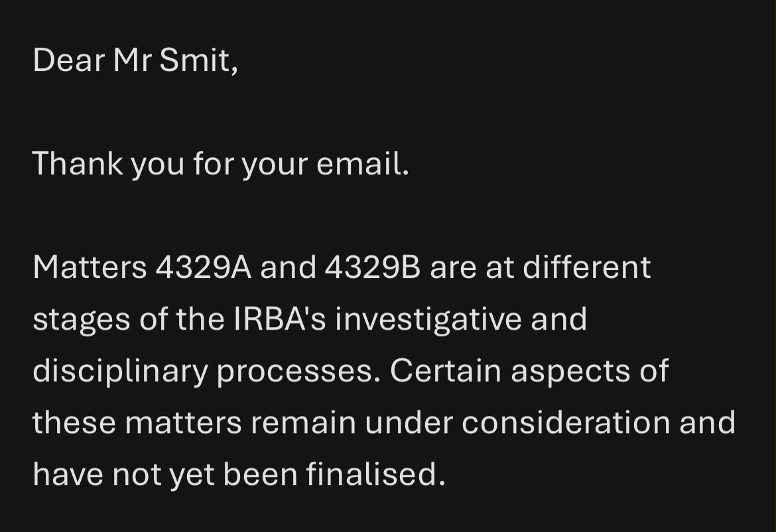The image size is (776, 532).
Task: Click the word "different" in the paragraph
Action: pos(586,267)
